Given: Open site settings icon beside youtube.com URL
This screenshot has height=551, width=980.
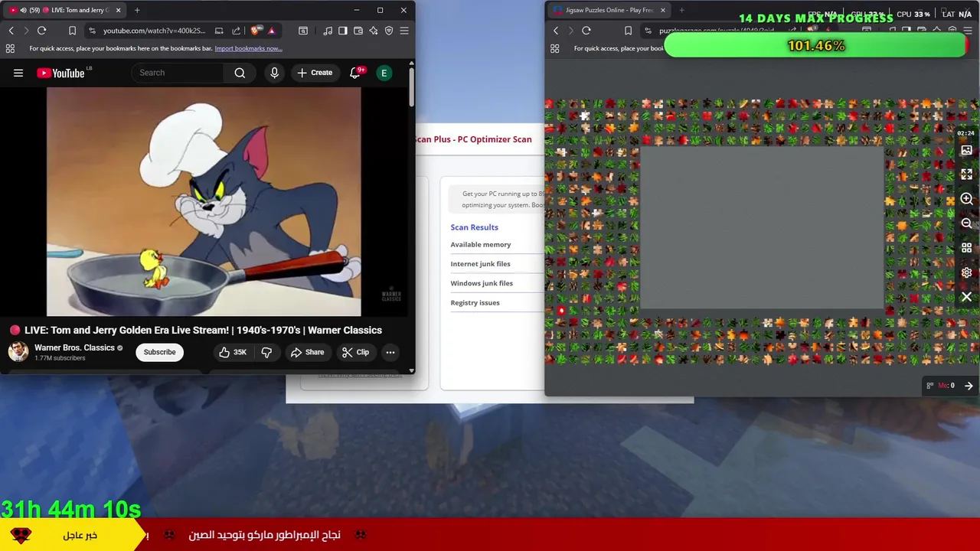Looking at the screenshot, I should (x=92, y=31).
